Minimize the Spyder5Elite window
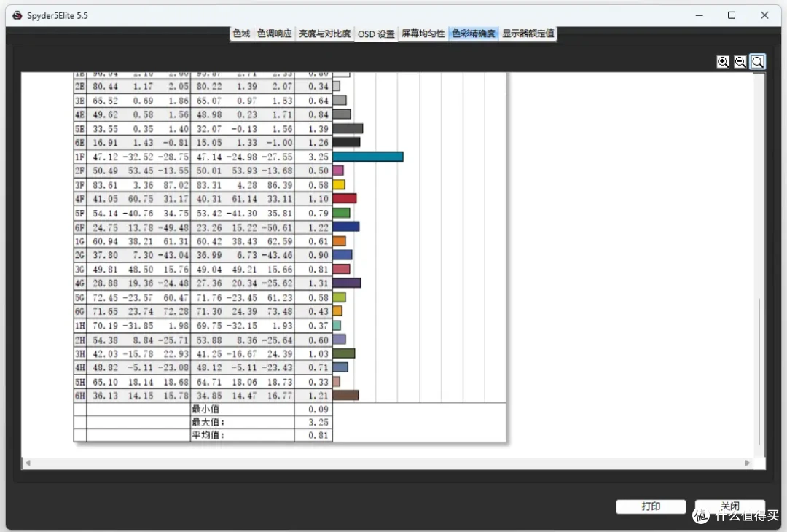Image resolution: width=787 pixels, height=532 pixels. click(699, 15)
